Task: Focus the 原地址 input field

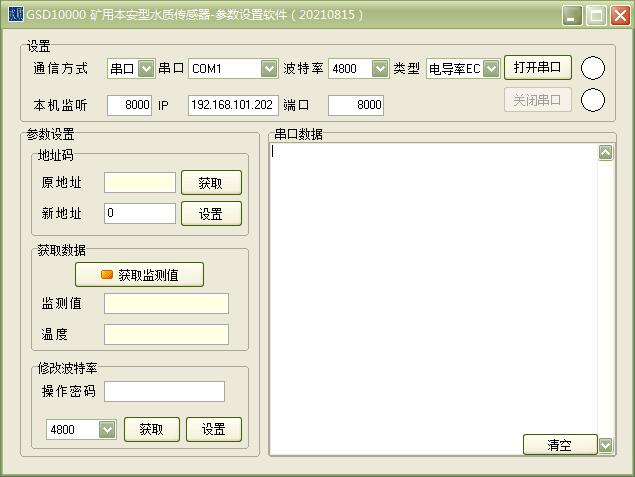Action: (x=140, y=183)
